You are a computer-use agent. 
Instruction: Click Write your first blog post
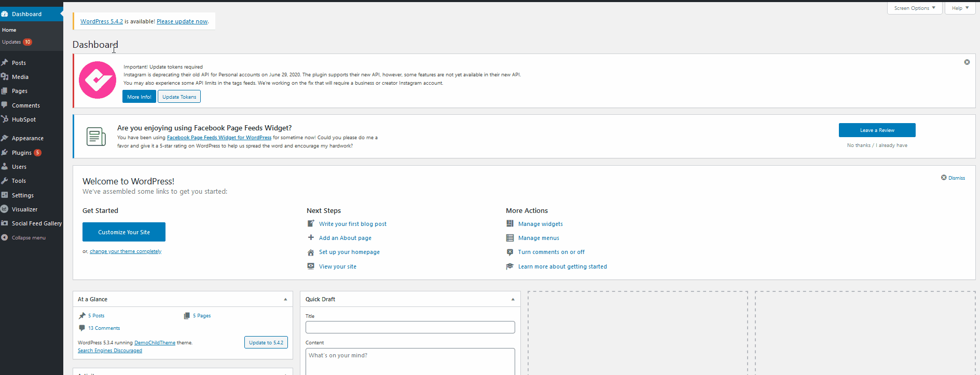click(353, 224)
